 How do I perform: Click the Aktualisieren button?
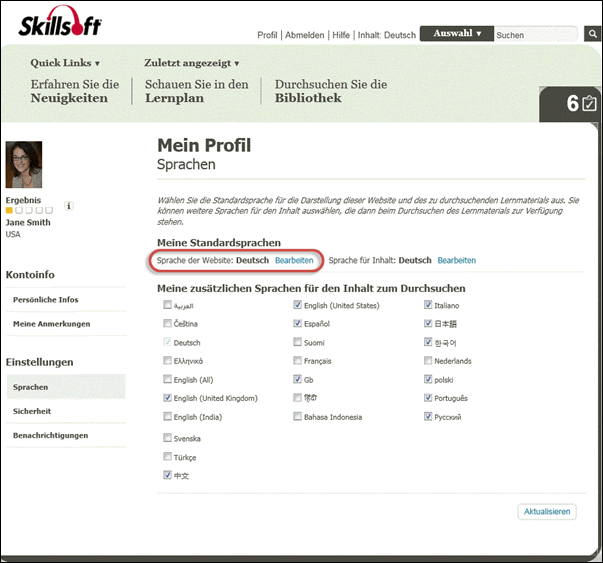point(547,511)
